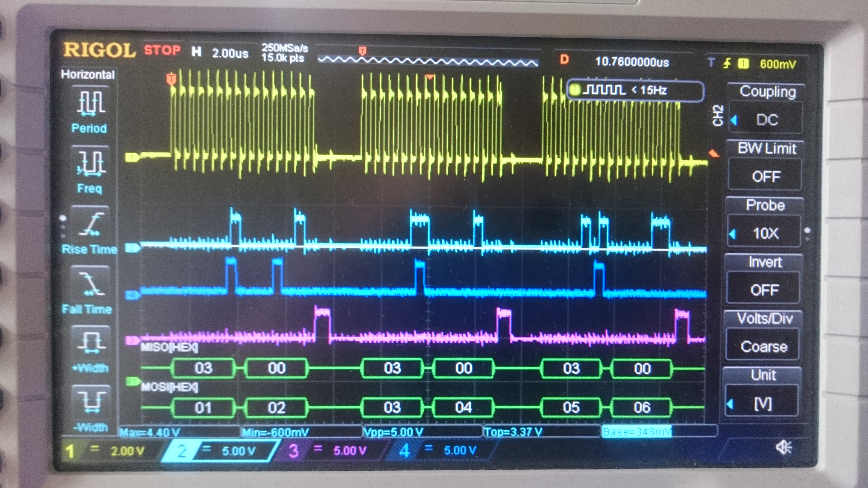This screenshot has height=488, width=868.
Task: Click the Horizontal menu title
Action: tap(88, 74)
